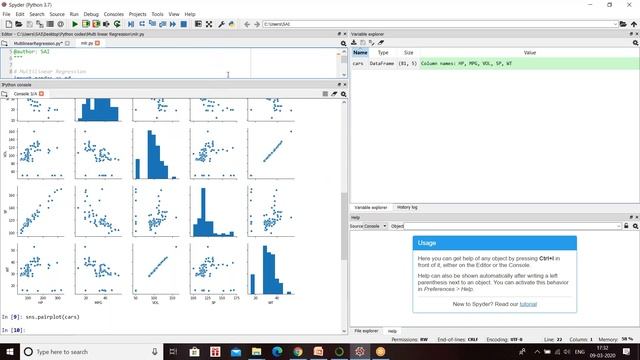Click the editor pane search magnifier icon
Screen dimensions: 640x360
pyautogui.click(x=343, y=43)
